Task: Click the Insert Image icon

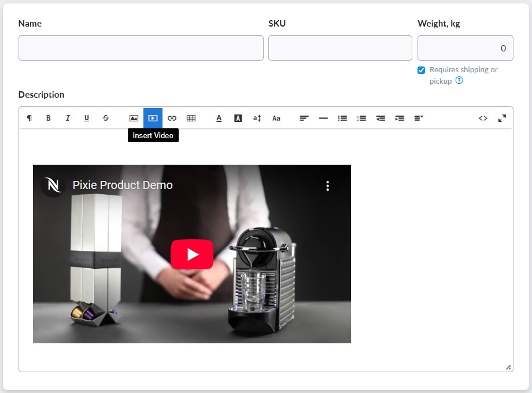Action: pyautogui.click(x=134, y=118)
